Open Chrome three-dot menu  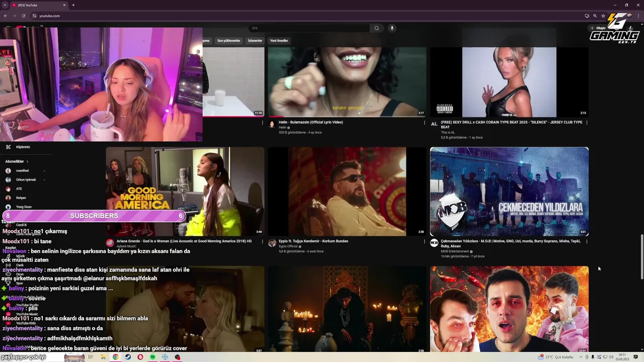638,16
